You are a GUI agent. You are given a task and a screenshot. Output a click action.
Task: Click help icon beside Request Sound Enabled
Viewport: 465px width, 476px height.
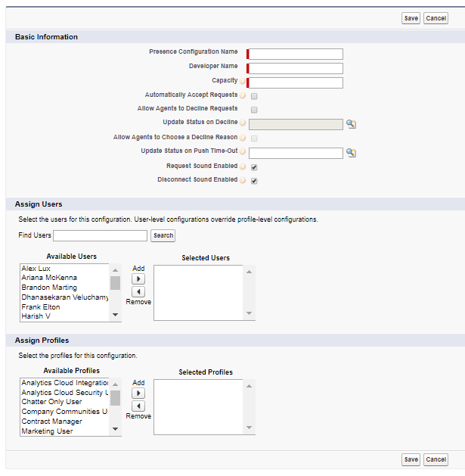(243, 166)
